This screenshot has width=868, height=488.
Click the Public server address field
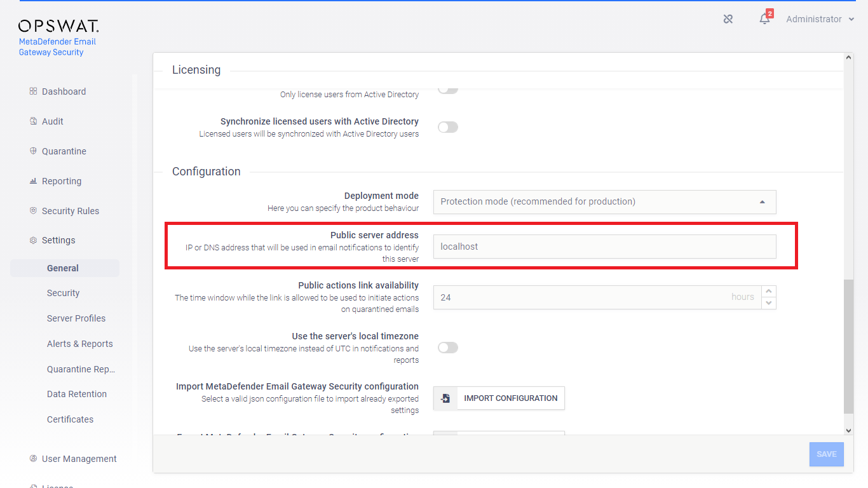(x=605, y=247)
